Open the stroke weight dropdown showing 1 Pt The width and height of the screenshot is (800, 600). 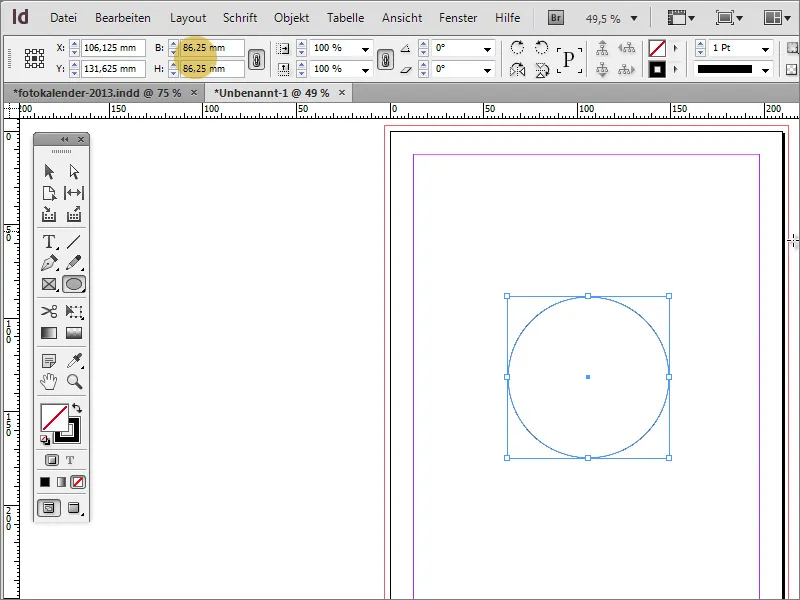[x=766, y=46]
